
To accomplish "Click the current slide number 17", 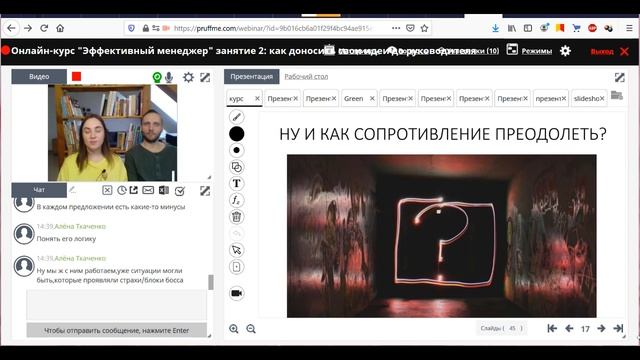I will point(585,329).
